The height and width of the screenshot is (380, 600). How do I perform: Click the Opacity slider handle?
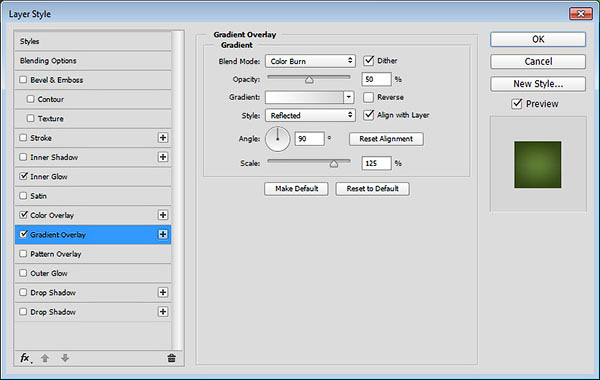pyautogui.click(x=309, y=80)
